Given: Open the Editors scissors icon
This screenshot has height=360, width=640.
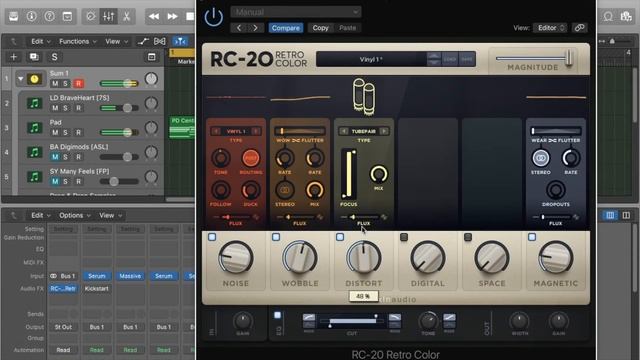Looking at the screenshot, I should point(127,16).
